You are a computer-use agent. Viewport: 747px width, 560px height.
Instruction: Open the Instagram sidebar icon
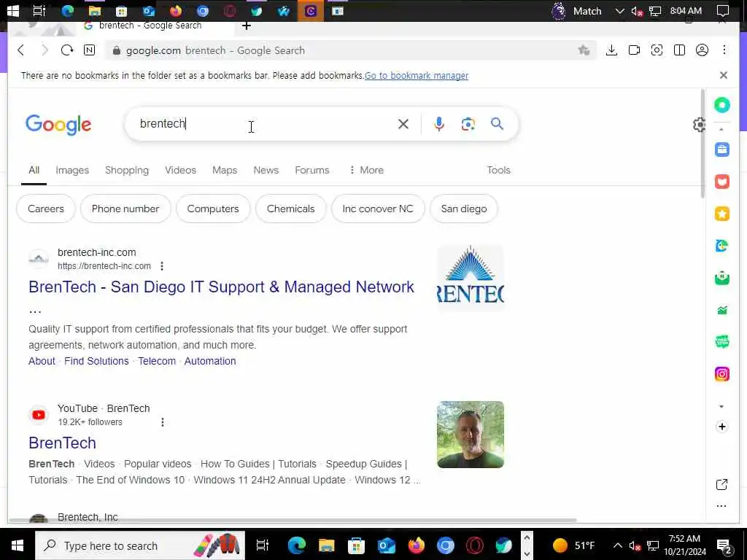[x=721, y=374]
